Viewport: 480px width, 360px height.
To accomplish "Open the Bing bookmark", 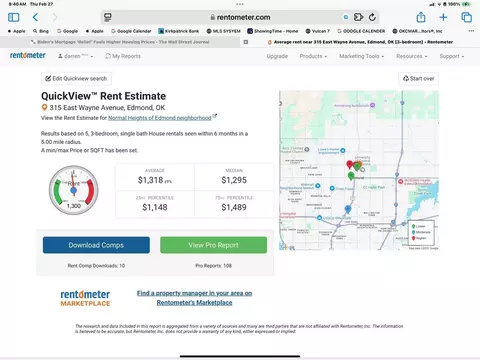I will pyautogui.click(x=41, y=31).
